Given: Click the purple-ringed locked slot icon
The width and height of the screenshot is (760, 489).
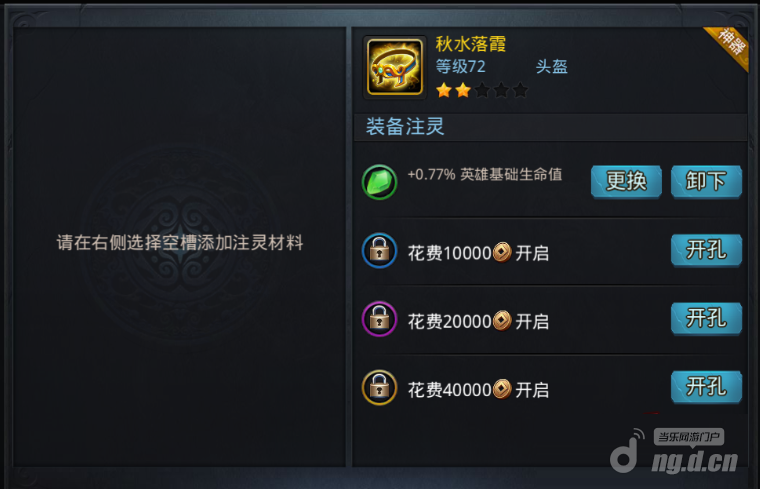Looking at the screenshot, I should 380,319.
